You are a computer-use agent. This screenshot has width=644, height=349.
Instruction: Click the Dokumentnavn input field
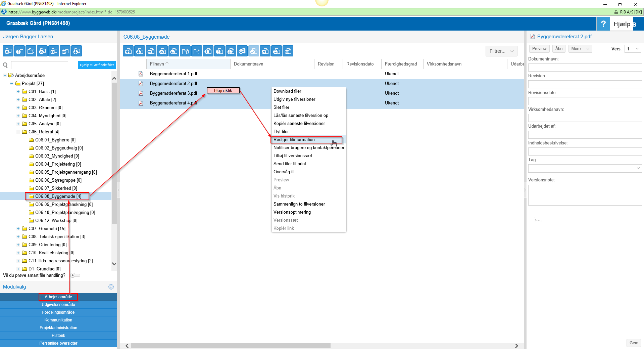(x=585, y=68)
